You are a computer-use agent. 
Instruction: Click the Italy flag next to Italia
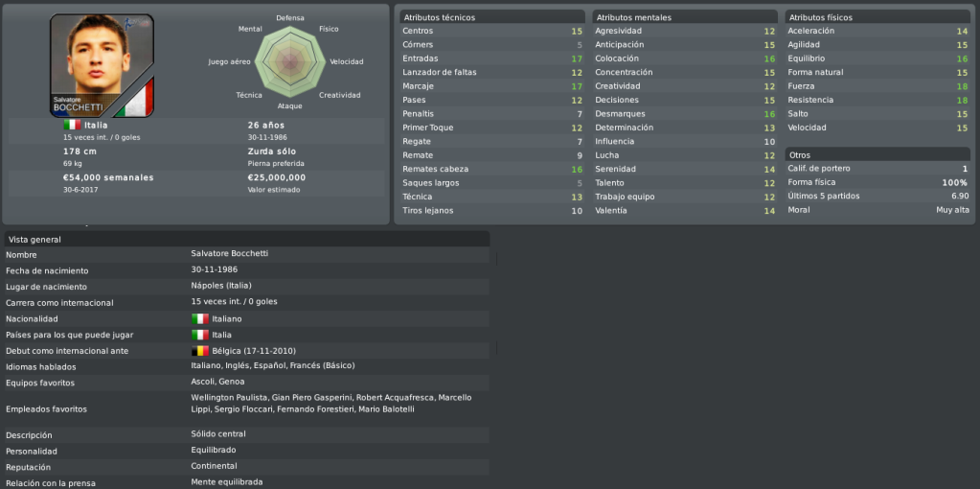click(x=72, y=125)
